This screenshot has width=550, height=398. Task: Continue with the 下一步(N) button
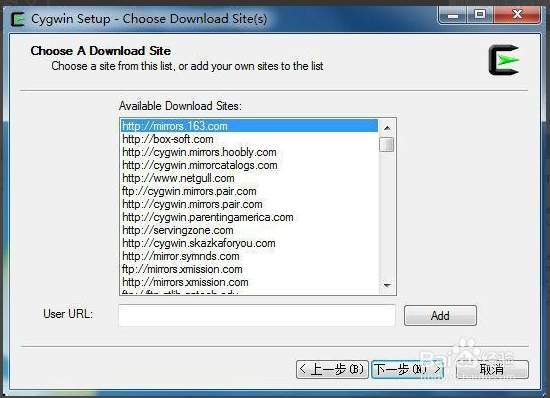(407, 369)
